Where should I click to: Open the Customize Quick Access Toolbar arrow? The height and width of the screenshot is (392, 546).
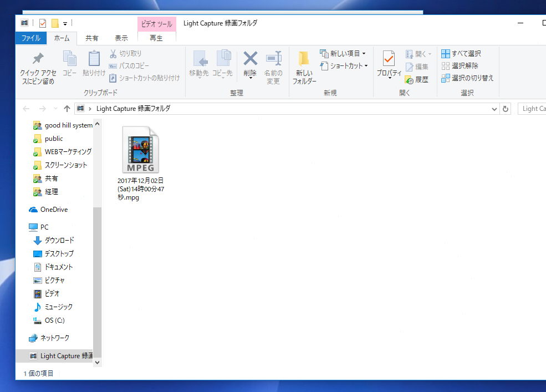tap(65, 24)
